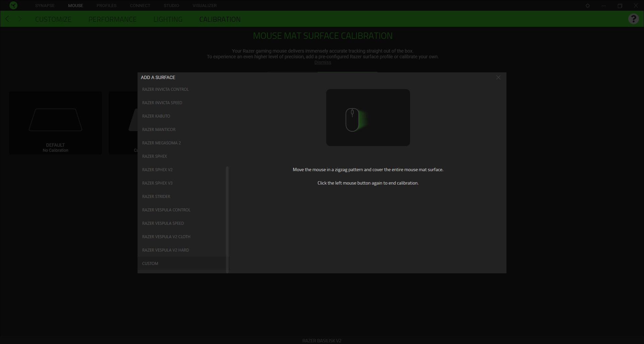Close the Add a Surface dialog
Image resolution: width=644 pixels, height=344 pixels.
pos(498,77)
